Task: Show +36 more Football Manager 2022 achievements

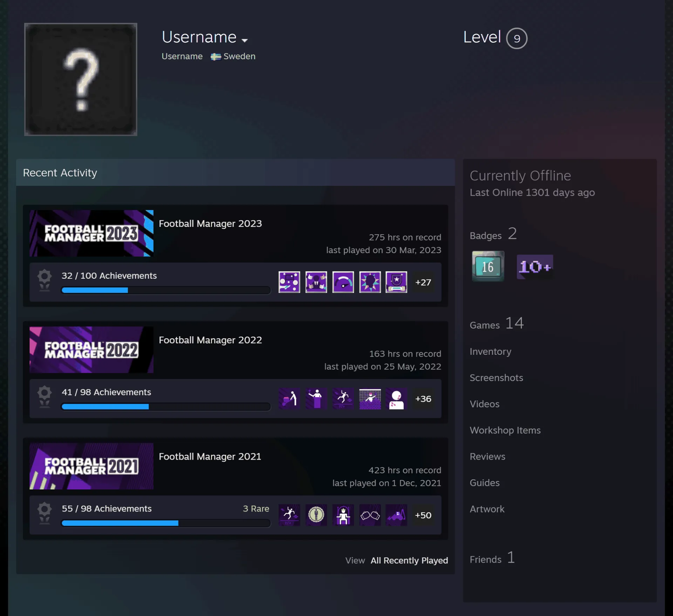Action: coord(423,399)
